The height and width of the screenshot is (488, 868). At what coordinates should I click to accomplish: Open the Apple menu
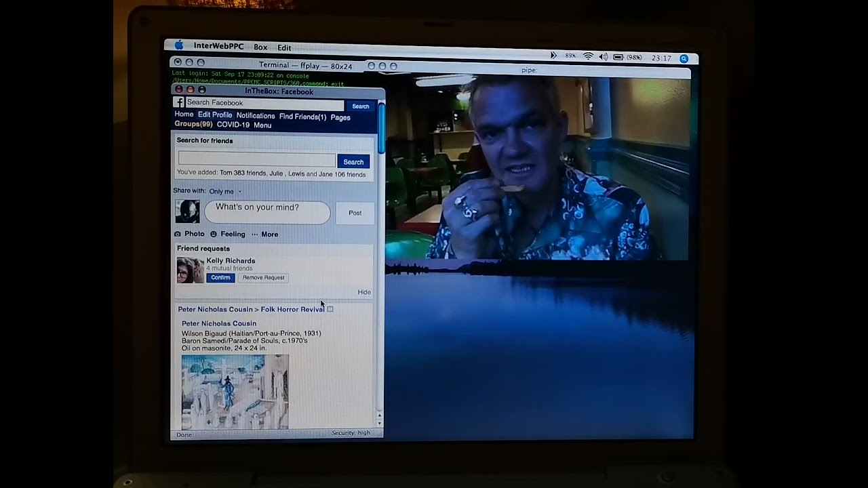[179, 45]
